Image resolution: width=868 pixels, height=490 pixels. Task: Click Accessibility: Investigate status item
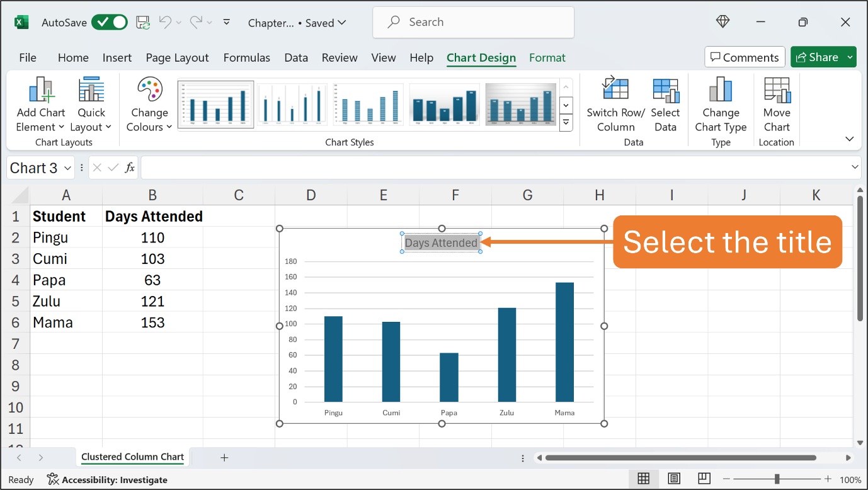tap(107, 480)
